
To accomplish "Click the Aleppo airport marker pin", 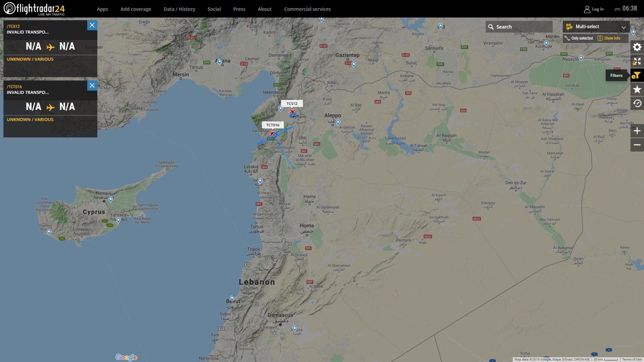I will [x=338, y=122].
